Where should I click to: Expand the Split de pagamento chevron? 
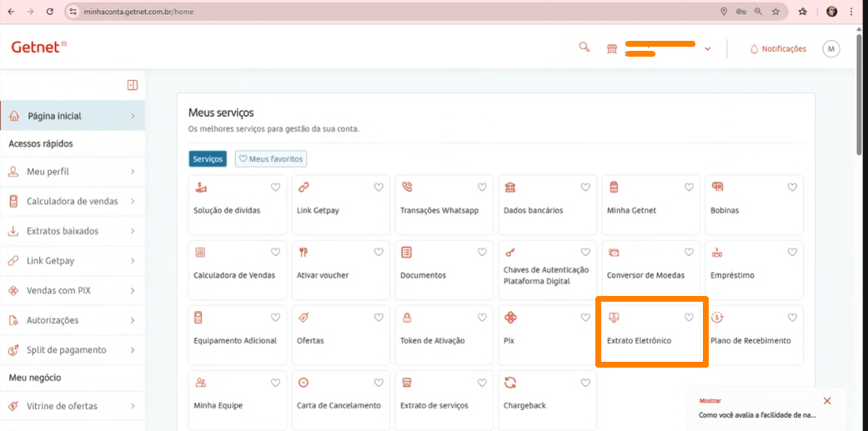point(133,349)
